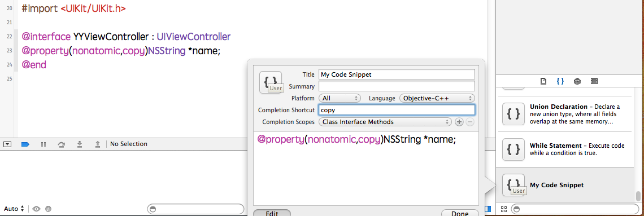Screen dimensions: 644x216
Task: Toggle the Quick Look eye icon
Action: (37, 209)
